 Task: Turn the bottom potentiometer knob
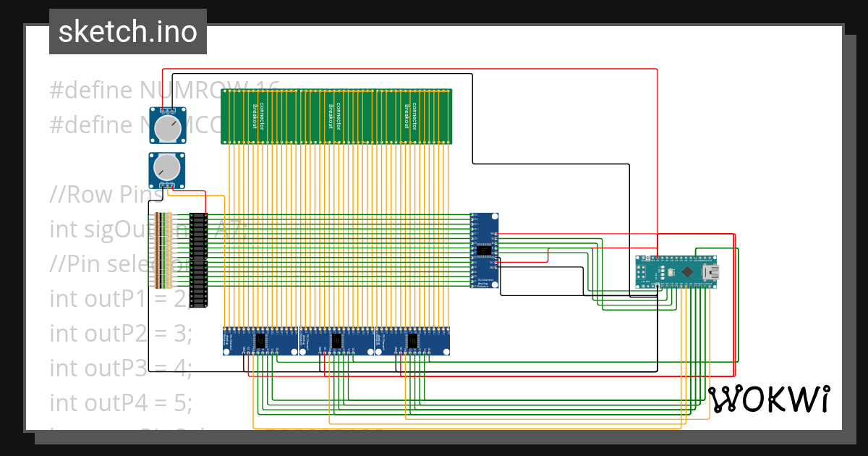coord(167,169)
